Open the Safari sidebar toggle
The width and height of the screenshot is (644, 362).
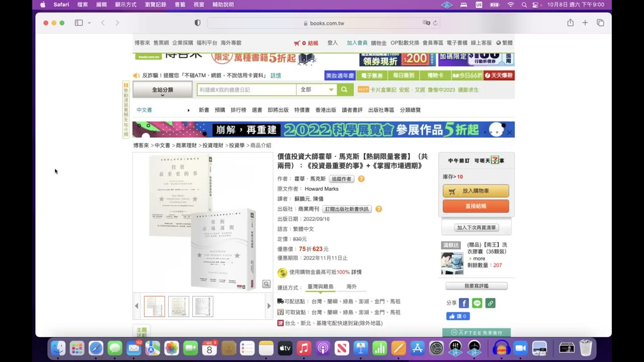click(x=78, y=23)
